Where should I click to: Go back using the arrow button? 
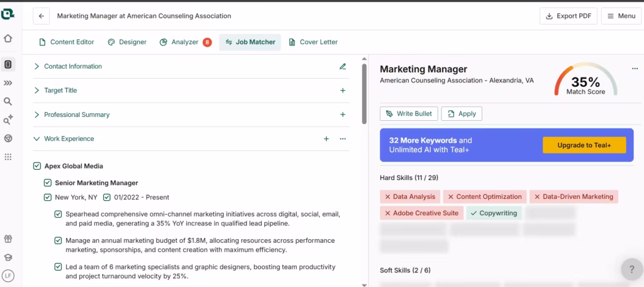tap(41, 16)
